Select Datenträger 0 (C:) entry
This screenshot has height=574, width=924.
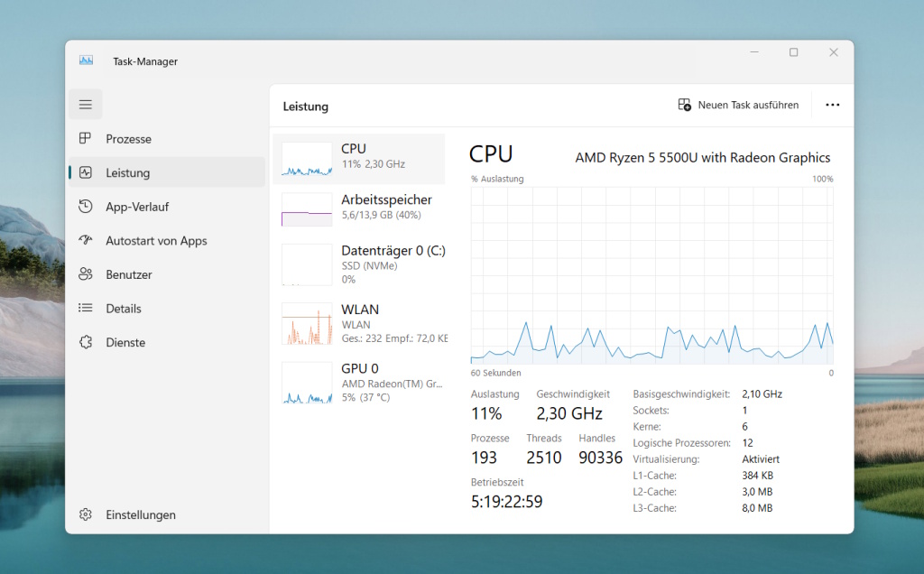coord(359,264)
